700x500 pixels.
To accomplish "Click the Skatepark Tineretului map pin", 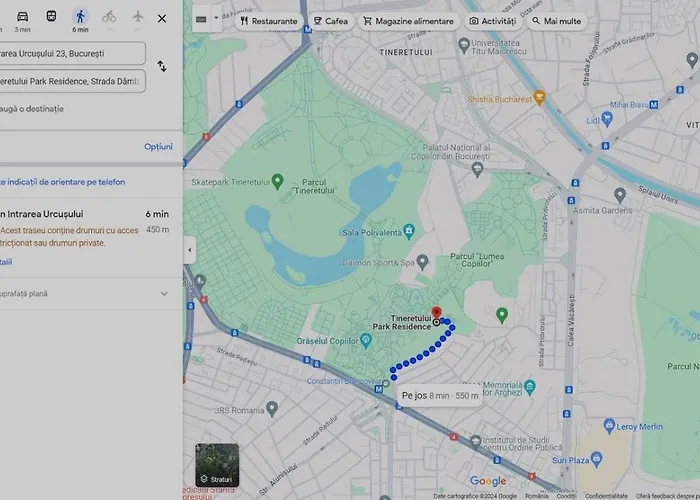I will [x=278, y=182].
